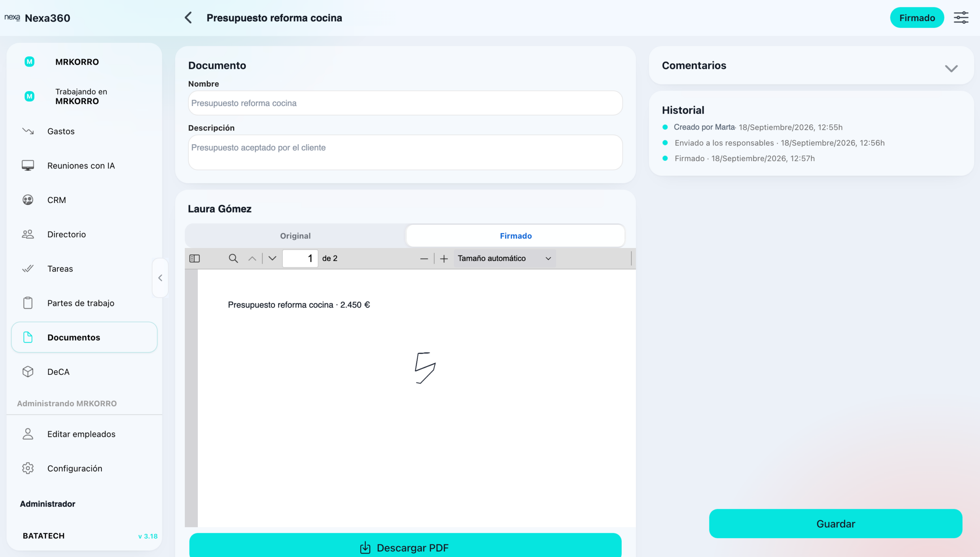The image size is (980, 557).
Task: Click the 'Laura Gómez' heading
Action: pyautogui.click(x=220, y=209)
